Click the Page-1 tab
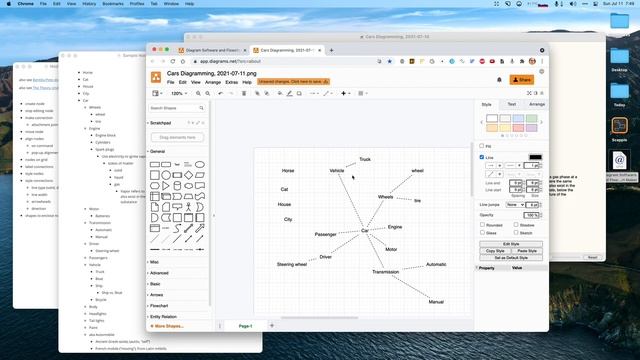 coord(245,326)
